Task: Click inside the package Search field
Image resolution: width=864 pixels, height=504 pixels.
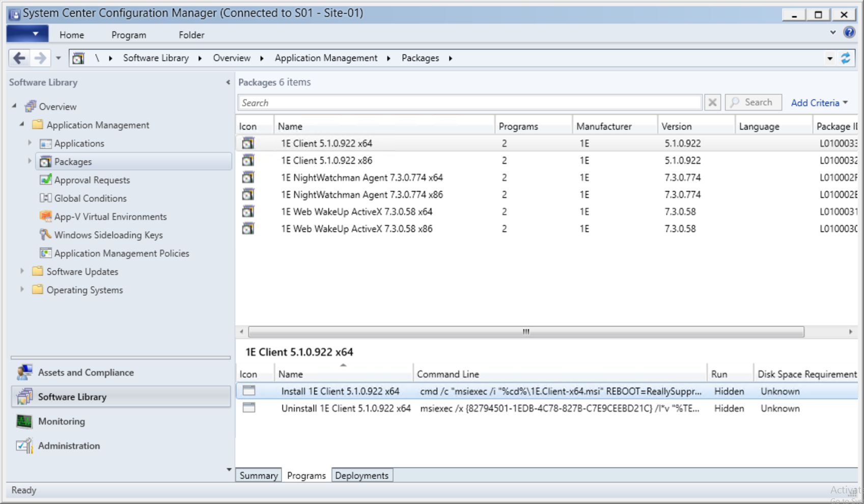Action: [468, 103]
